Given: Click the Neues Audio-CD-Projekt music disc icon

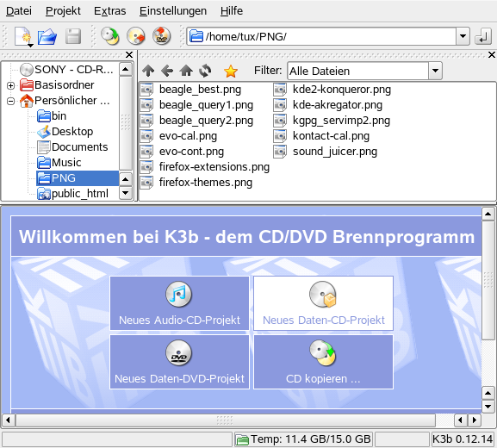Looking at the screenshot, I should click(x=179, y=295).
